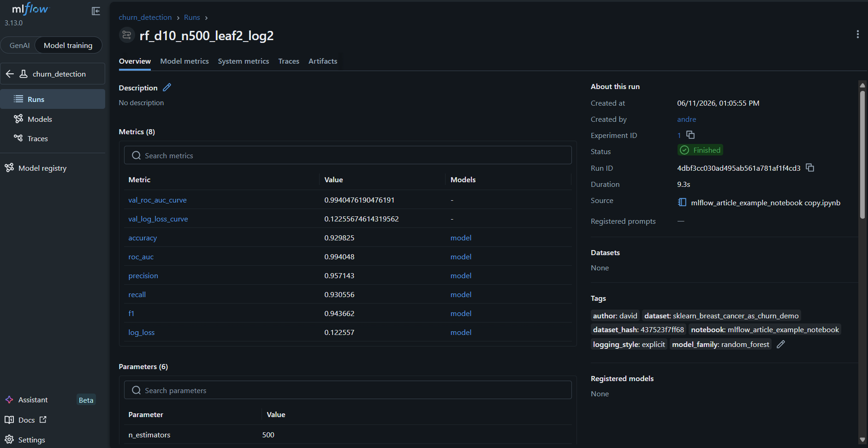
Task: Click the Metric column header
Action: click(139, 179)
